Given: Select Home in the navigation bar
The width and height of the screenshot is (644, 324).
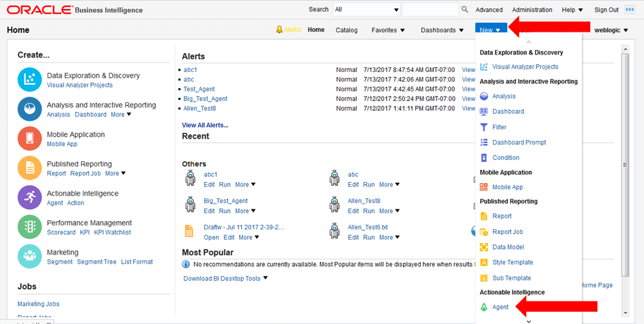Looking at the screenshot, I should pyautogui.click(x=316, y=30).
